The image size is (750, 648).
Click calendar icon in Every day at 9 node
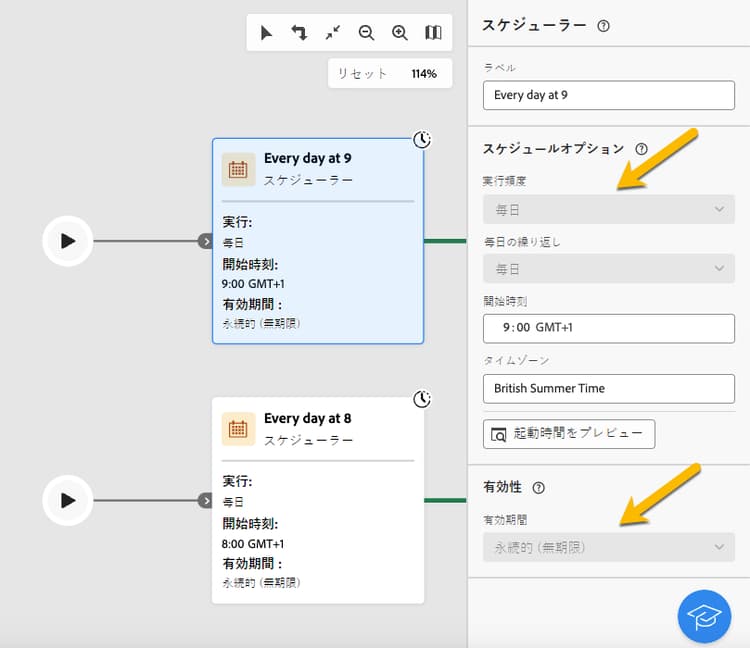tap(238, 169)
